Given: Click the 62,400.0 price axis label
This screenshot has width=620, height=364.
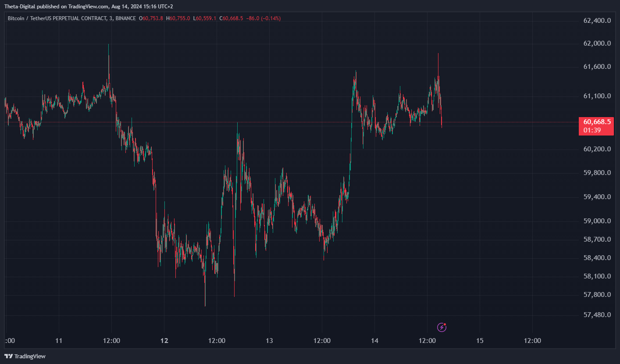Looking at the screenshot, I should tap(597, 21).
